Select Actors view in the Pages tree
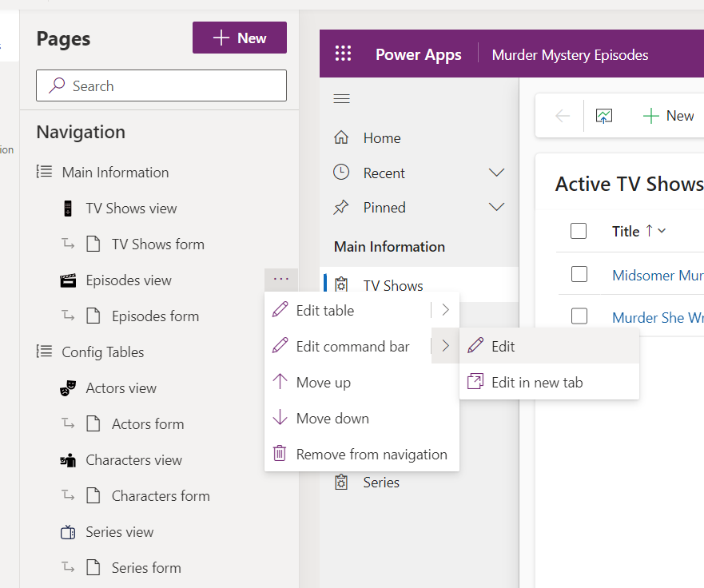The width and height of the screenshot is (704, 588). [x=121, y=387]
